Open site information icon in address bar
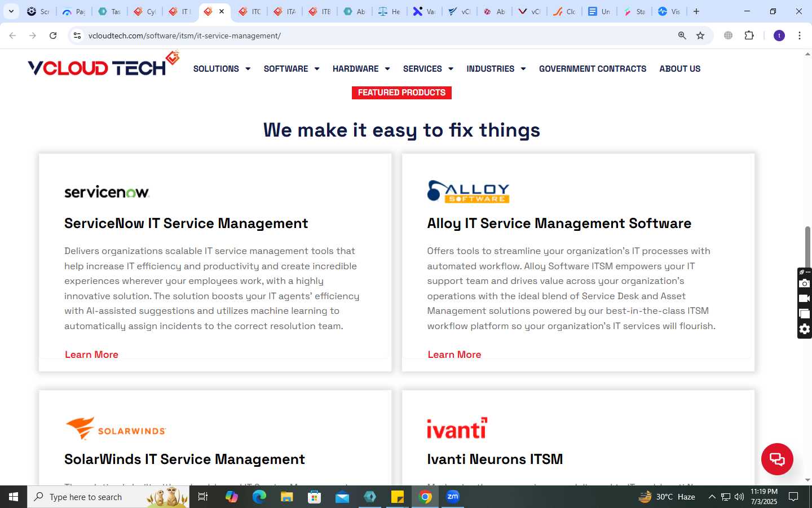This screenshot has width=812, height=508. [77, 36]
